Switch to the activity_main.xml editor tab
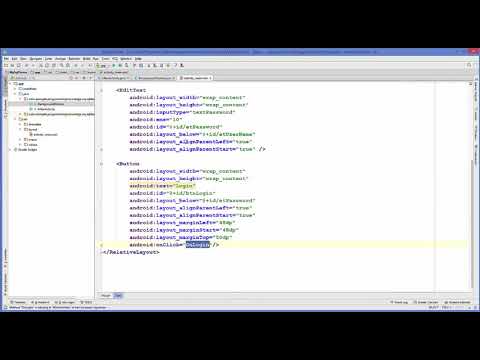Image resolution: width=480 pixels, height=360 pixels. 196,78
